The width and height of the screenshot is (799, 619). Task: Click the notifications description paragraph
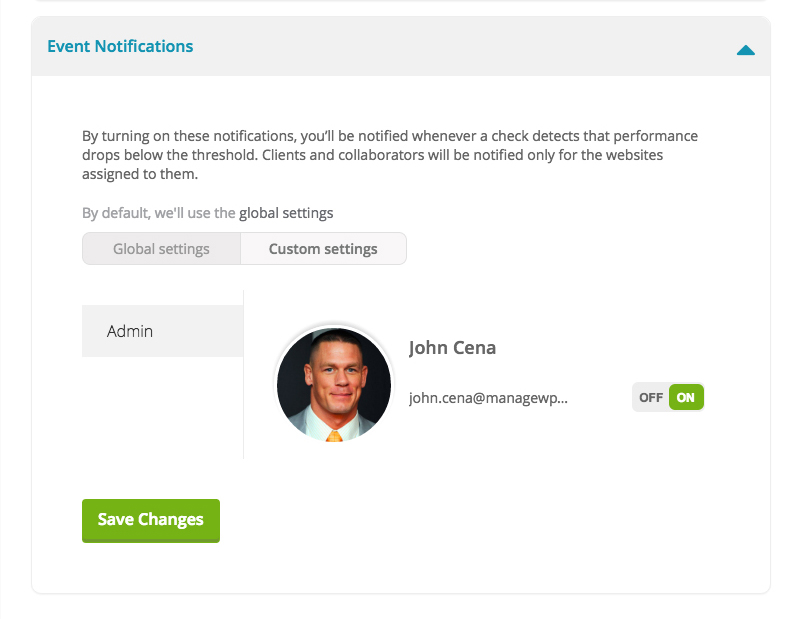(x=390, y=155)
